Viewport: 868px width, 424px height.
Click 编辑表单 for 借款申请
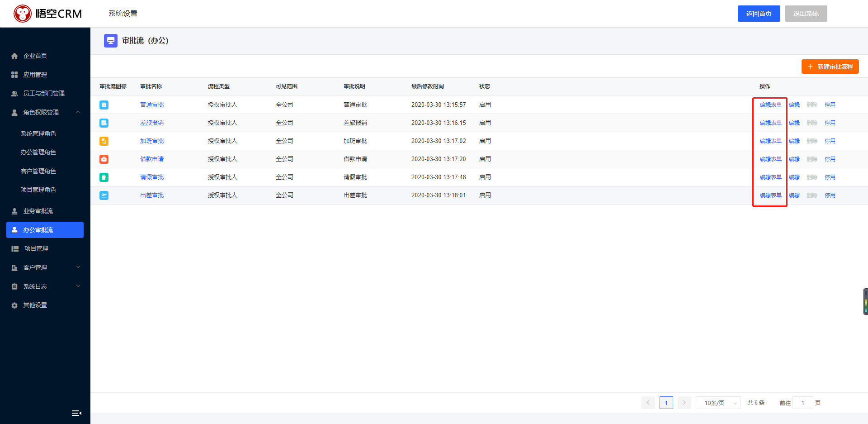point(771,159)
